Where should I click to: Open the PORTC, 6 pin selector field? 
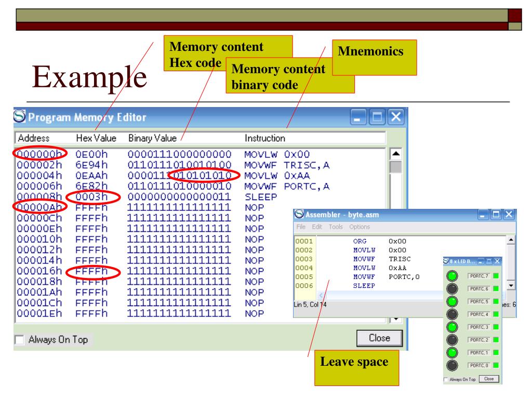(x=478, y=289)
